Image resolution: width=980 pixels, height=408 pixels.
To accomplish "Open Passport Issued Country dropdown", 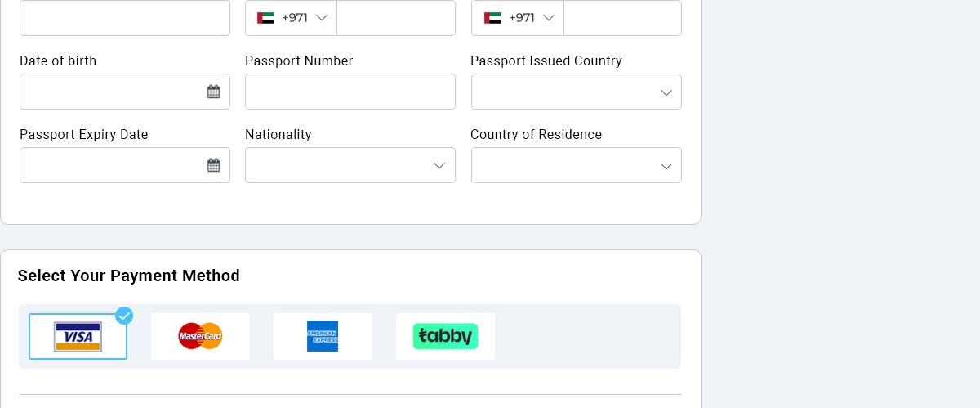I will click(x=576, y=92).
